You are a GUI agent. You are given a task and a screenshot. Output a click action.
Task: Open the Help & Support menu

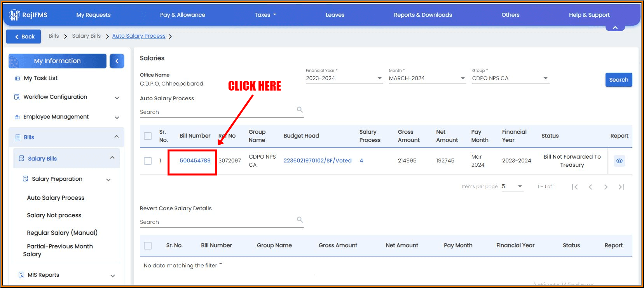[589, 15]
